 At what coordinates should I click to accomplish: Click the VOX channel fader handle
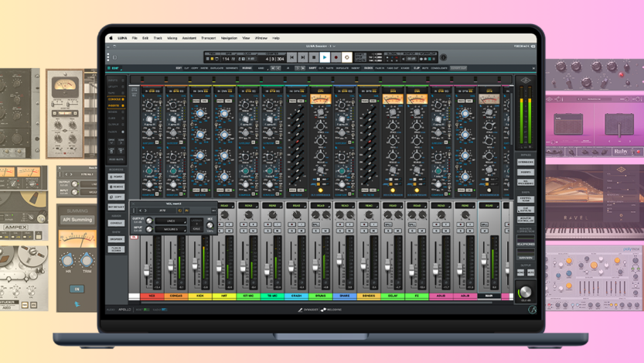tap(146, 270)
